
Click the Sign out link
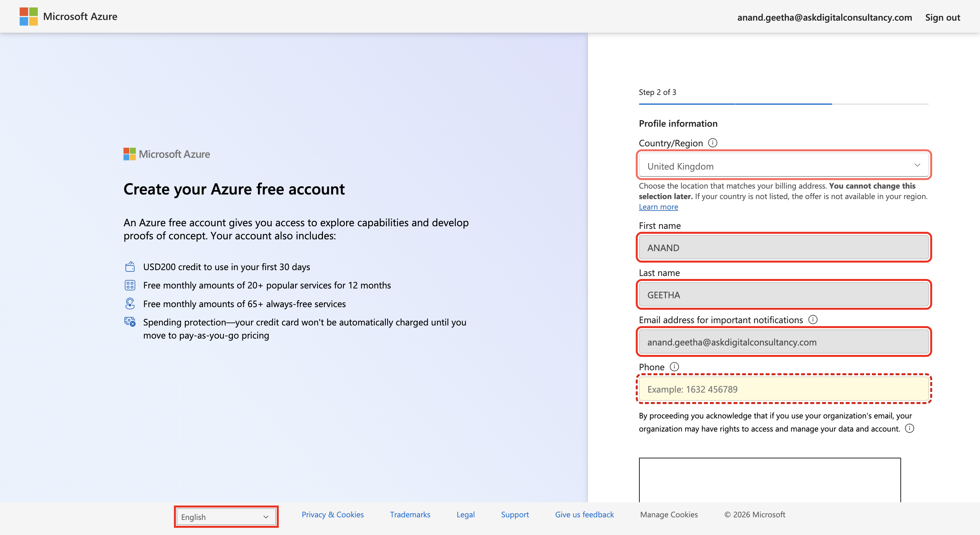pyautogui.click(x=942, y=17)
